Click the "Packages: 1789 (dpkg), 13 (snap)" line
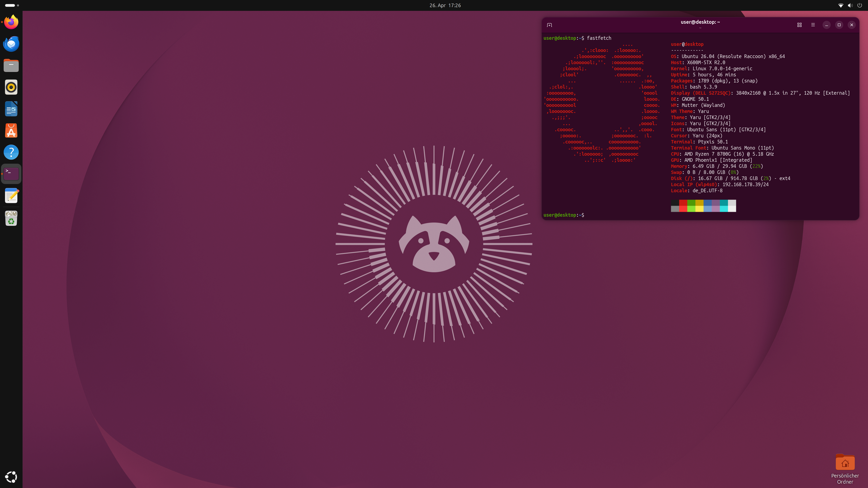This screenshot has height=488, width=868. [714, 81]
